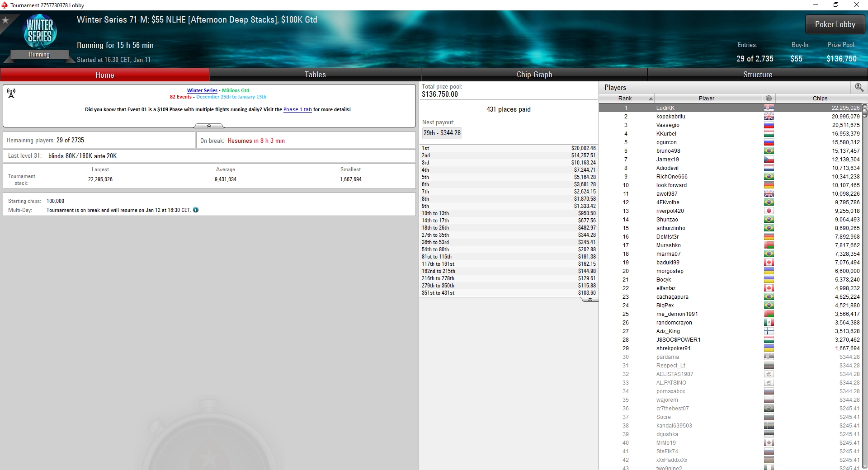Select player marma07
Viewport: 868px width, 470px height.
[730, 254]
